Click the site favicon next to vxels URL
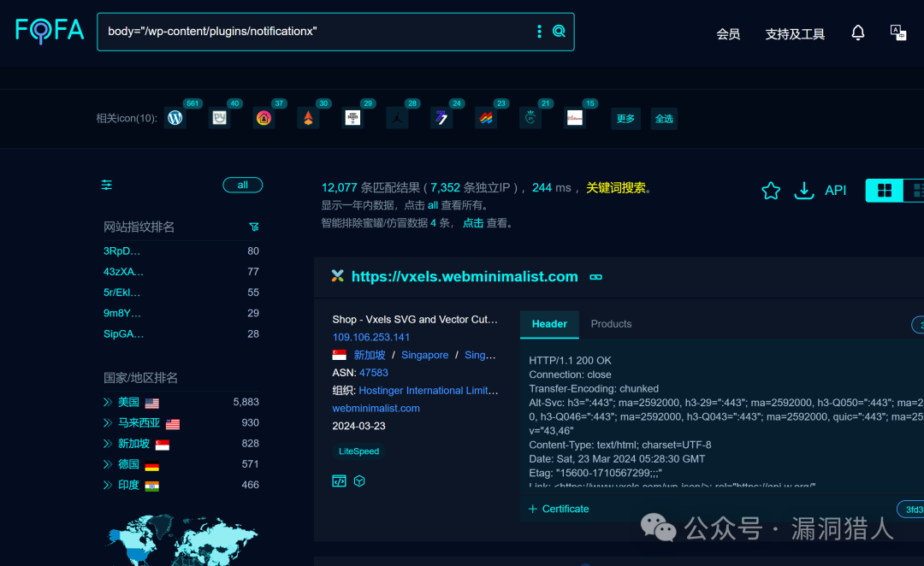The height and width of the screenshot is (566, 924). pyautogui.click(x=338, y=275)
